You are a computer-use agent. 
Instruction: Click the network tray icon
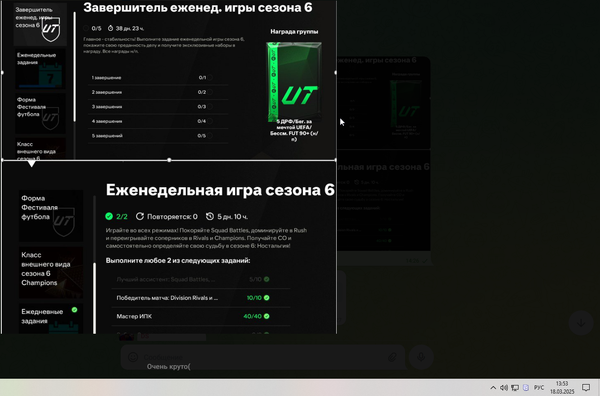click(x=515, y=388)
